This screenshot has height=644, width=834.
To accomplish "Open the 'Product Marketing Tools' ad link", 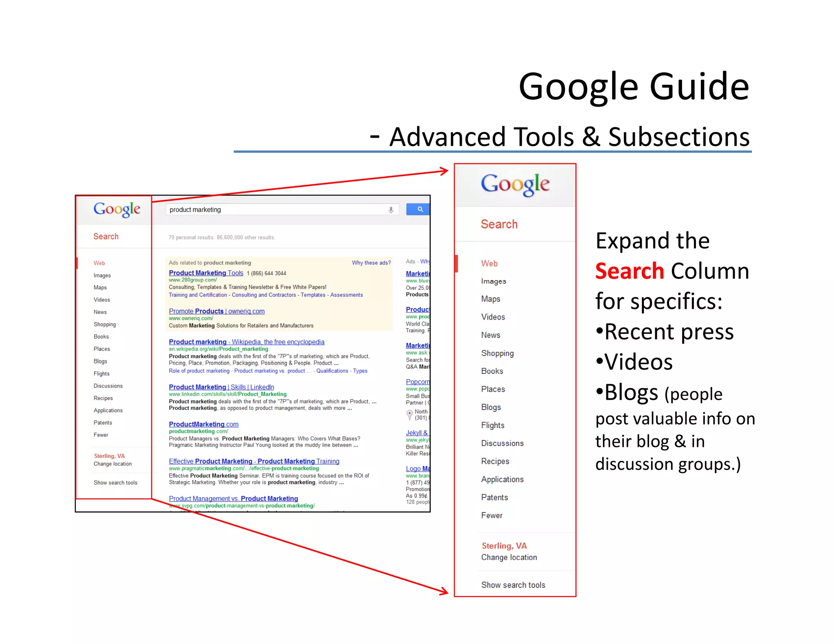I will click(206, 273).
